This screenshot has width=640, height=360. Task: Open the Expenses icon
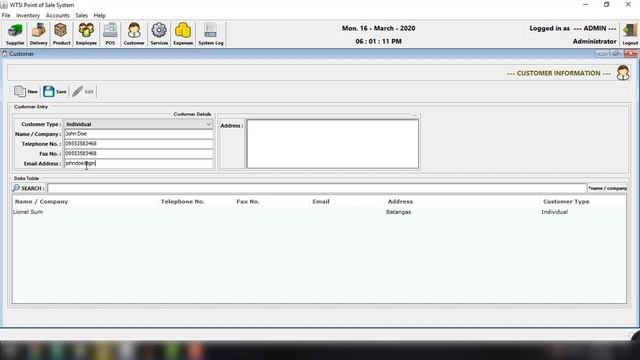[183, 34]
